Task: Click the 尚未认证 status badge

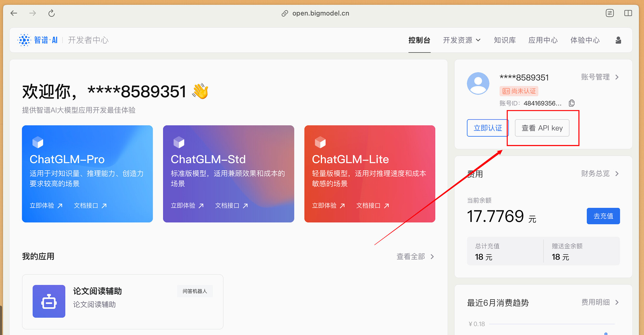Action: tap(519, 91)
